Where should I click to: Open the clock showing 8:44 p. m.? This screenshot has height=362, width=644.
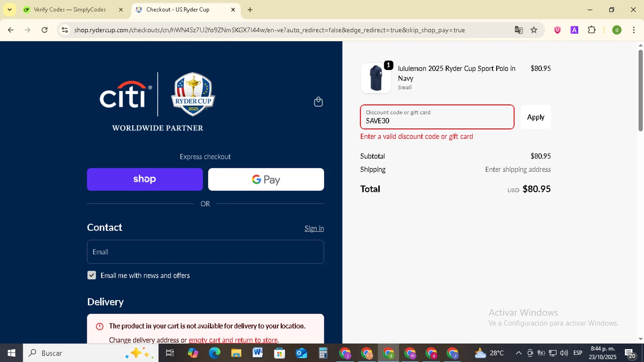pos(603,353)
